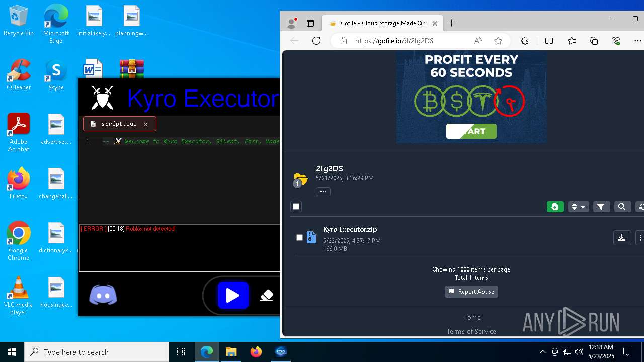Open the Home link in Gofile footer
Screen dimensions: 644x362
(471, 317)
